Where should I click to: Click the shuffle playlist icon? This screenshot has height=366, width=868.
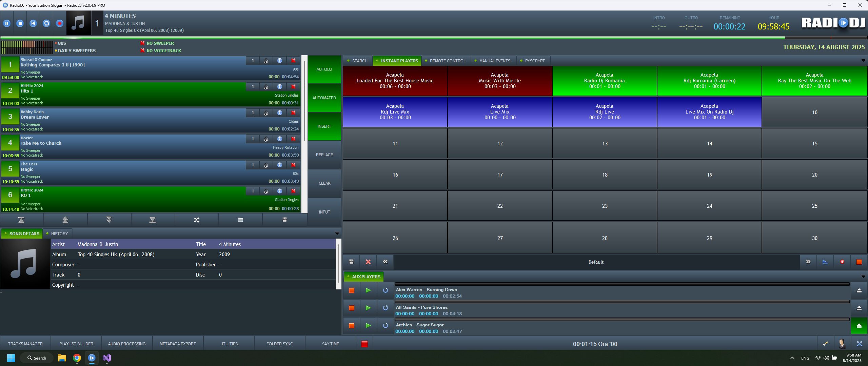(197, 220)
